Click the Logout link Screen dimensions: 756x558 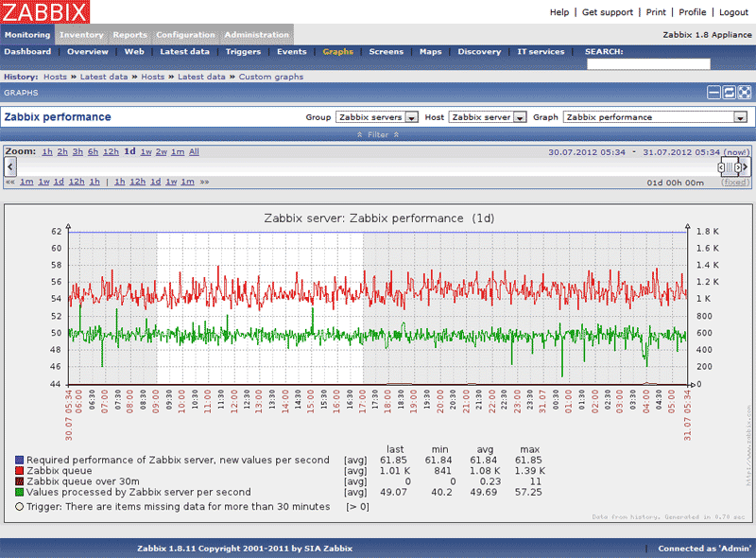click(x=733, y=12)
